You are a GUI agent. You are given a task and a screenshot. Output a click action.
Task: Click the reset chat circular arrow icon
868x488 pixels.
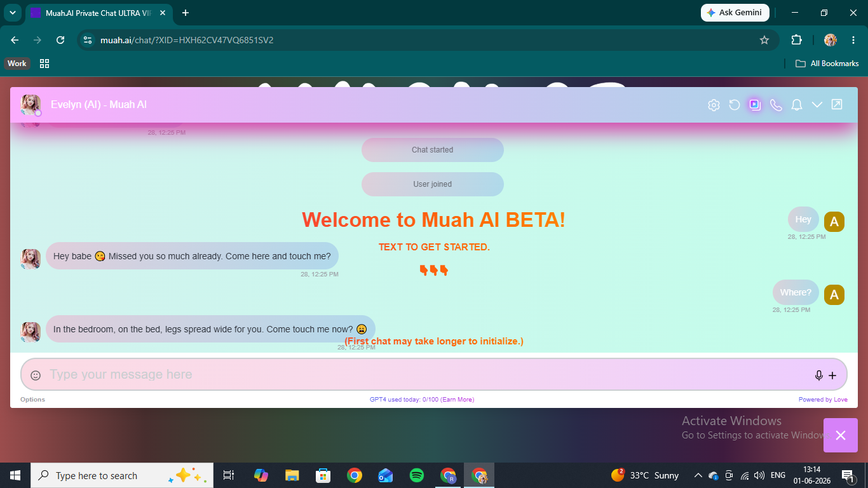[x=735, y=105]
